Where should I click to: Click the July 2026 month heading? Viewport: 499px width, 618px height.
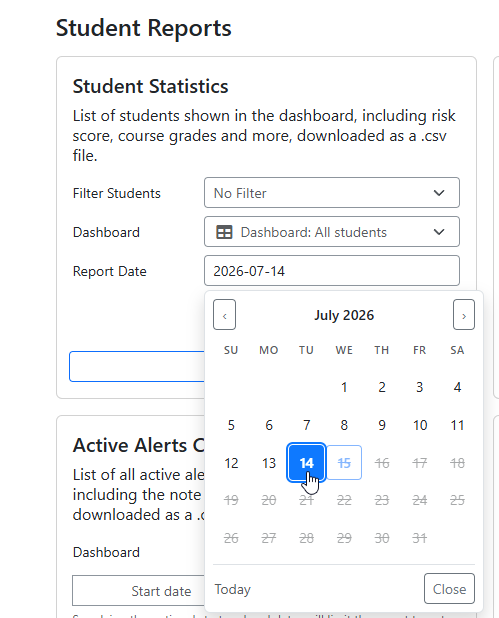(344, 315)
